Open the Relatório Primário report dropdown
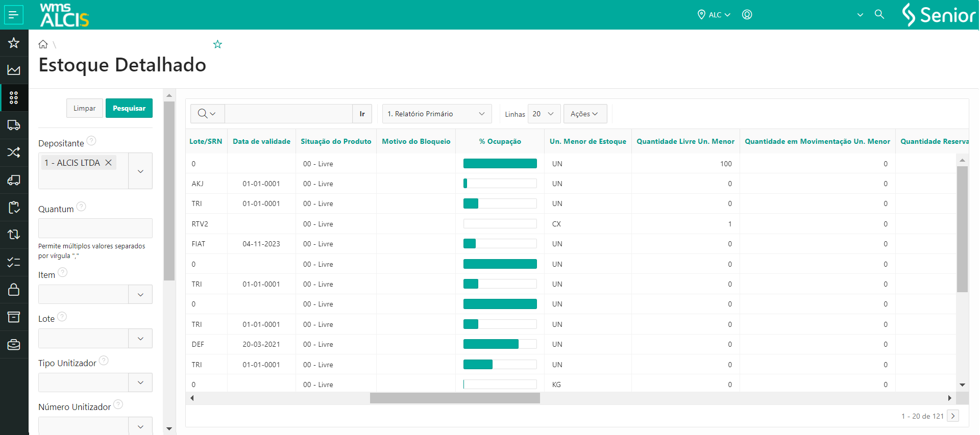 [x=436, y=114]
